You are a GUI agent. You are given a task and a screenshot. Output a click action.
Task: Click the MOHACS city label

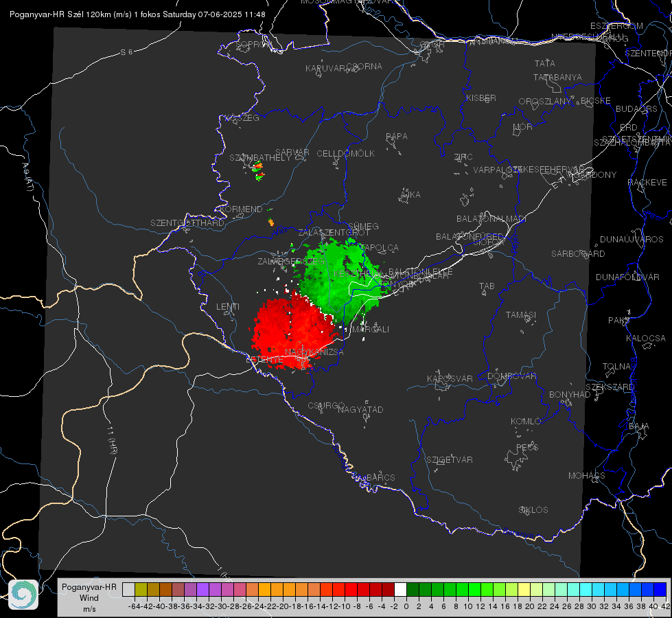pyautogui.click(x=587, y=476)
